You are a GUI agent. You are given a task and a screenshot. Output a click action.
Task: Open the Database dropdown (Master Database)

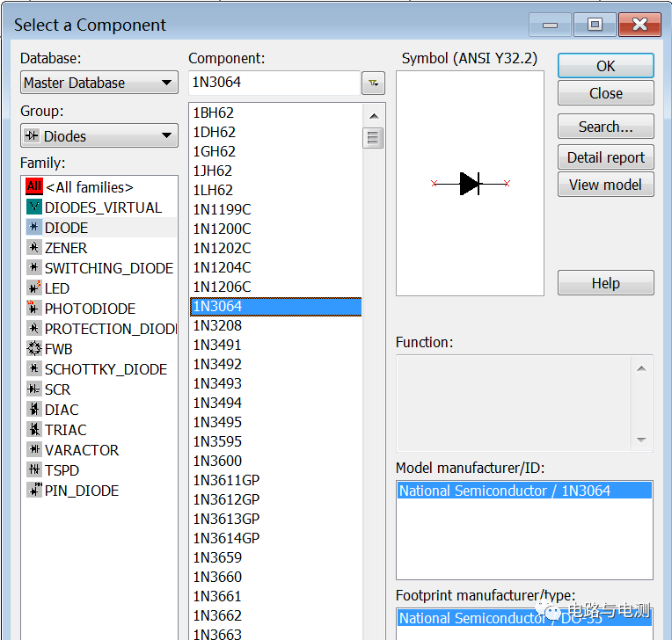(99, 83)
